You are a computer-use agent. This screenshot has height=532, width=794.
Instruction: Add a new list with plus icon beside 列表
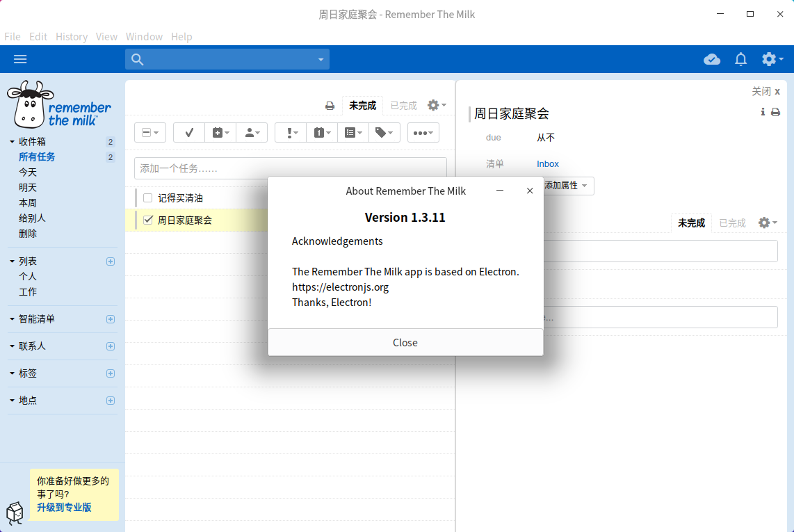[x=110, y=261]
